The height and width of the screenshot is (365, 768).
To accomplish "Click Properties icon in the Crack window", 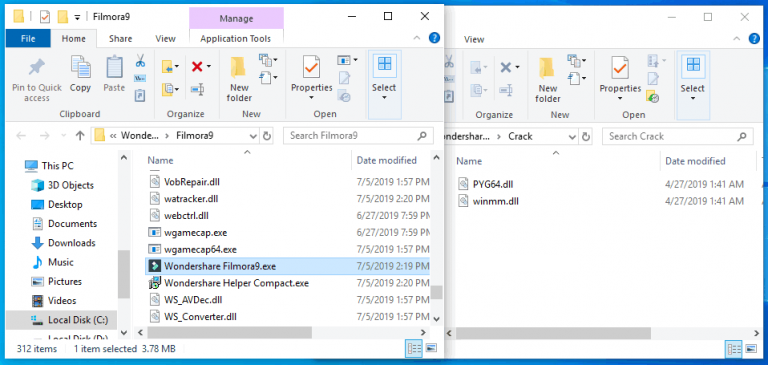I will 620,68.
